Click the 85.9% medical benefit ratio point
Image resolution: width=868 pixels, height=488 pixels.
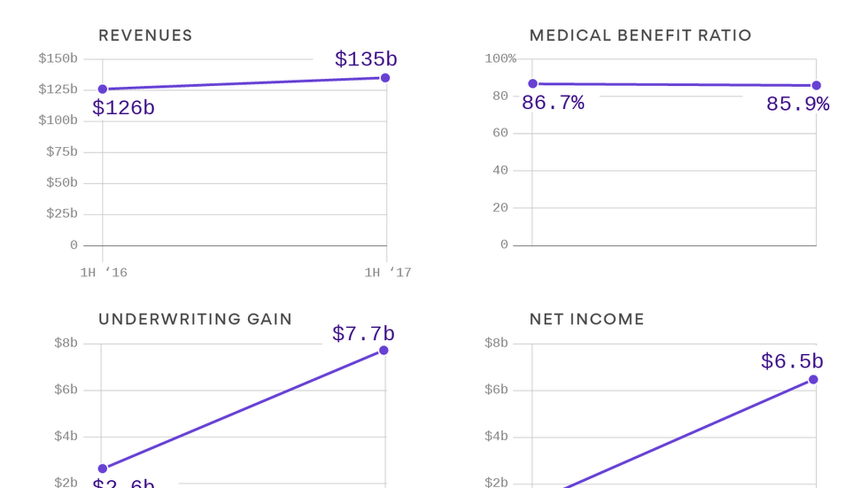click(x=816, y=85)
